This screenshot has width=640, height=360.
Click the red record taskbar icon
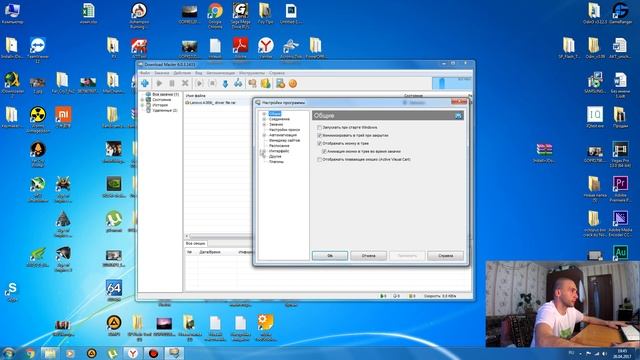point(153,353)
